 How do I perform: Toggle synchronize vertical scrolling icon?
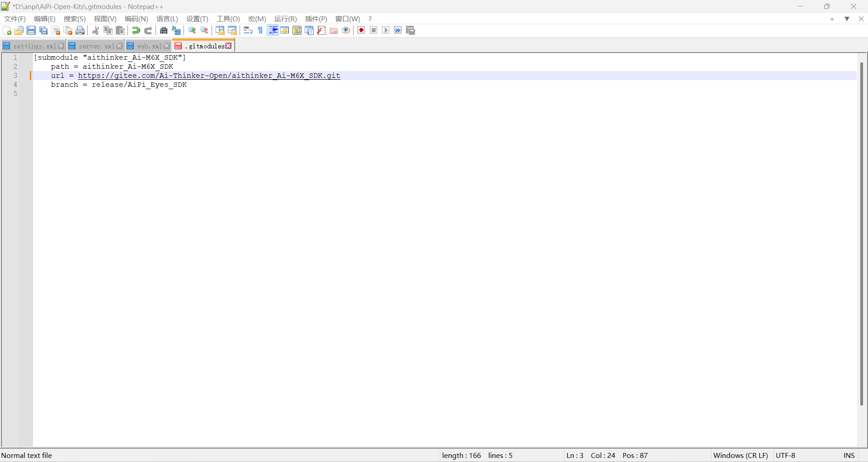[220, 30]
